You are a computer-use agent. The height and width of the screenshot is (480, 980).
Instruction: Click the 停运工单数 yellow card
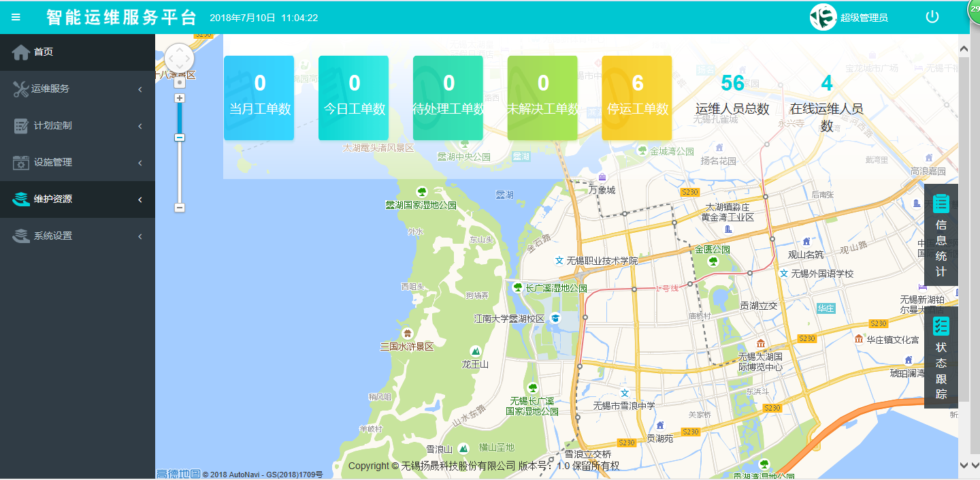637,98
